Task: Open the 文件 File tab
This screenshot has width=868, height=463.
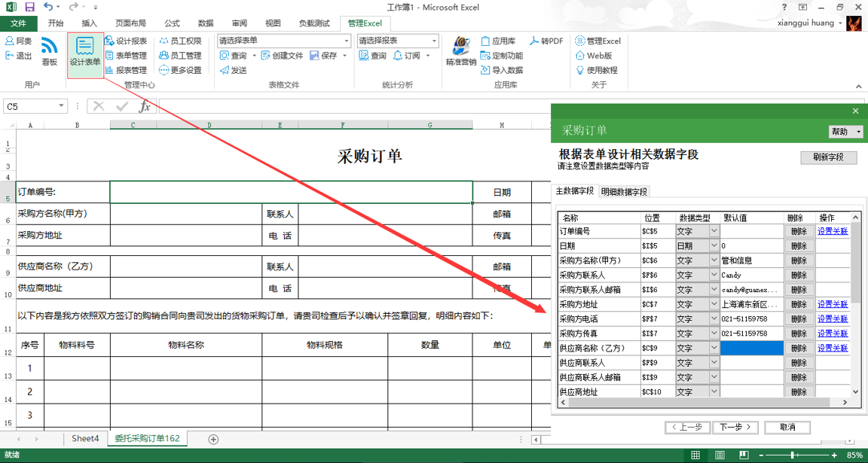Action: click(x=19, y=23)
